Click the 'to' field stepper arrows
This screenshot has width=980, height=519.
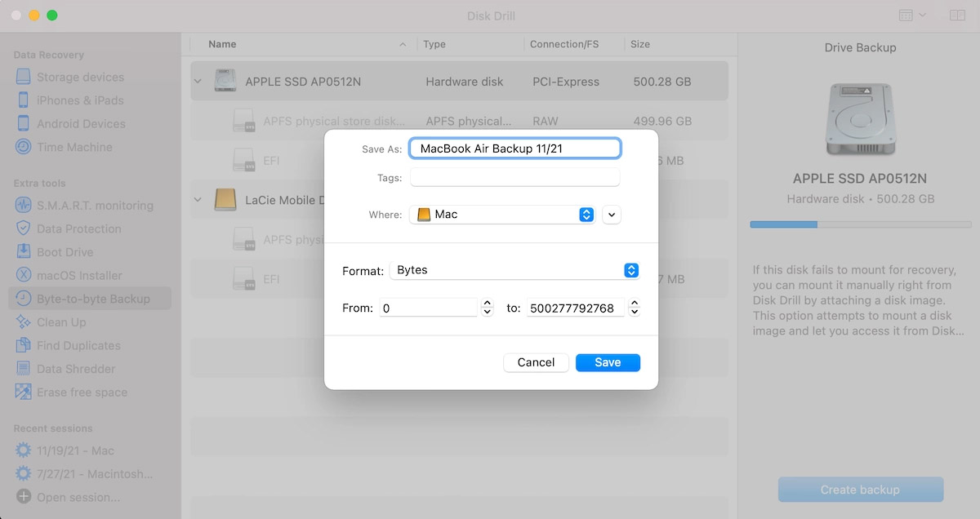[635, 308]
